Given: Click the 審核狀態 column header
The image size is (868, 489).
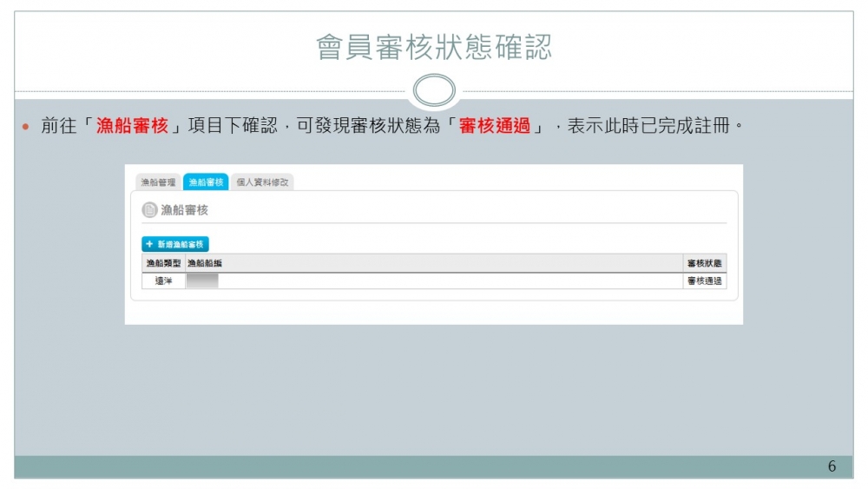Looking at the screenshot, I should pos(704,263).
